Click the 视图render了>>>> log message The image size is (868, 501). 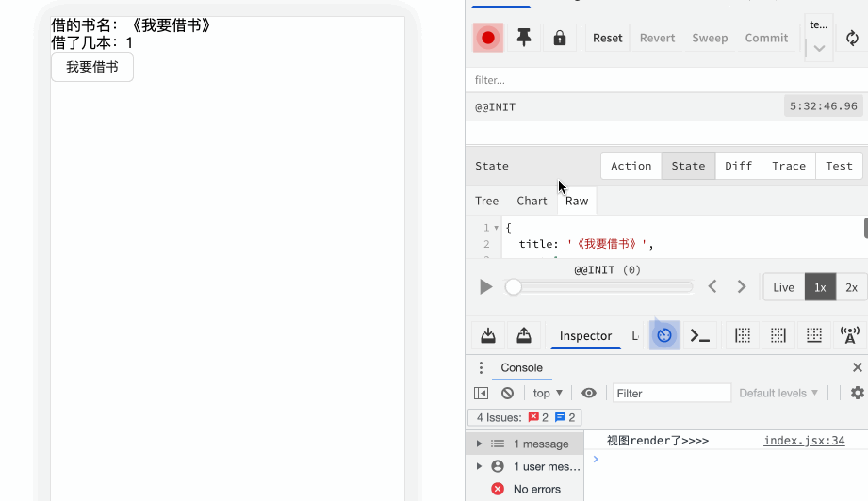(658, 441)
